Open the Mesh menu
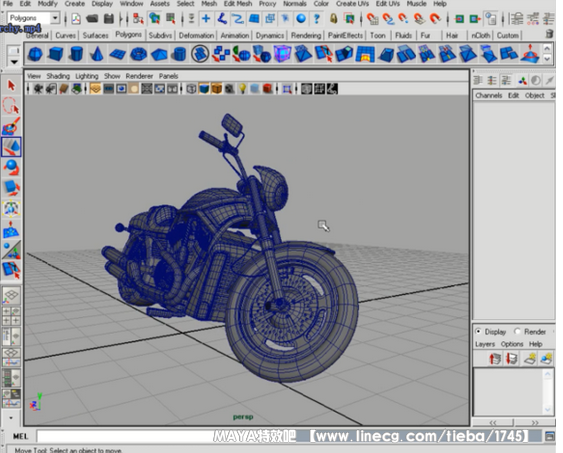 click(x=209, y=4)
